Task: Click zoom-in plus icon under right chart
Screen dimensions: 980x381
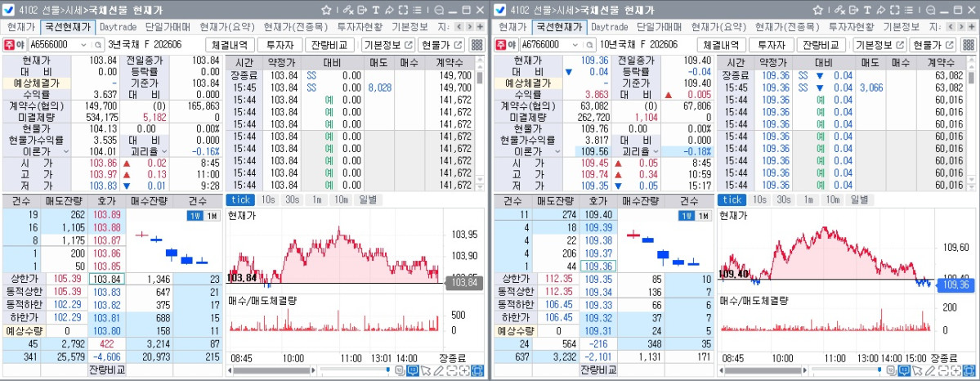Action: point(956,370)
